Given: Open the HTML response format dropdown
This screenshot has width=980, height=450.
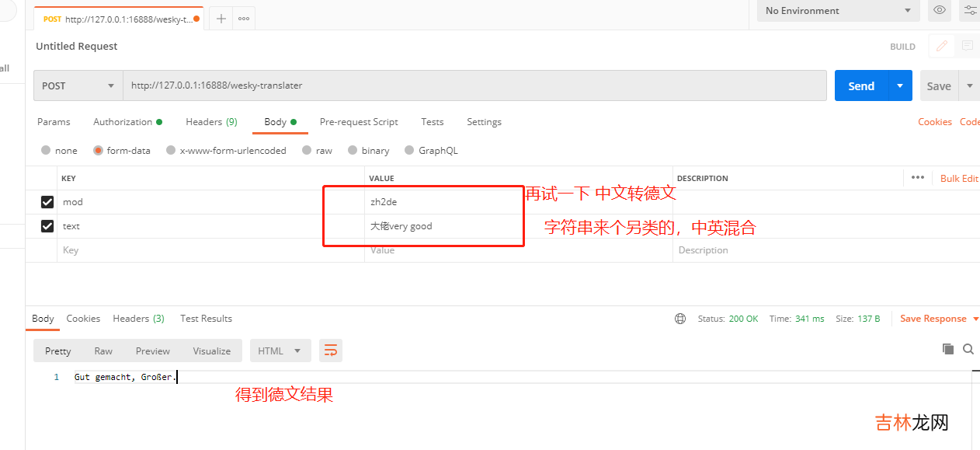Looking at the screenshot, I should 280,351.
